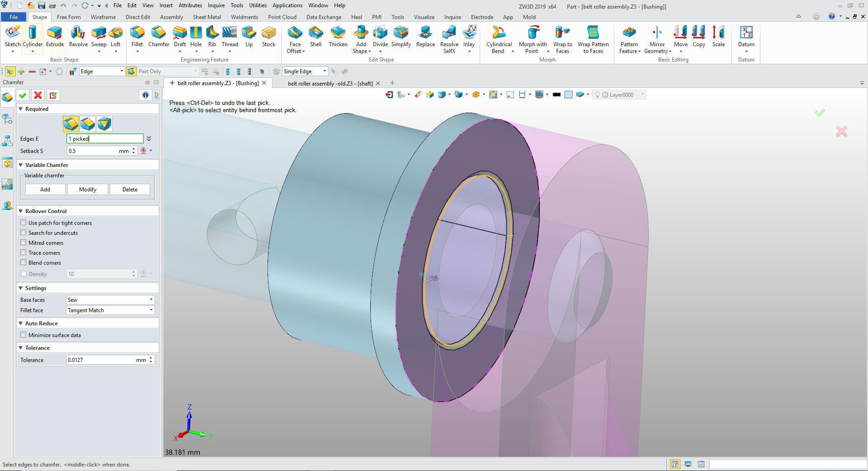The width and height of the screenshot is (868, 471).
Task: Select the Shell tool
Action: pyautogui.click(x=316, y=36)
